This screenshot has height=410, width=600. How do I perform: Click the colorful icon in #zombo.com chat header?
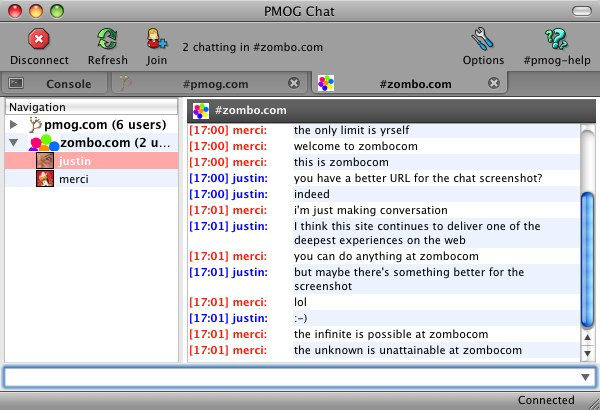click(x=201, y=111)
